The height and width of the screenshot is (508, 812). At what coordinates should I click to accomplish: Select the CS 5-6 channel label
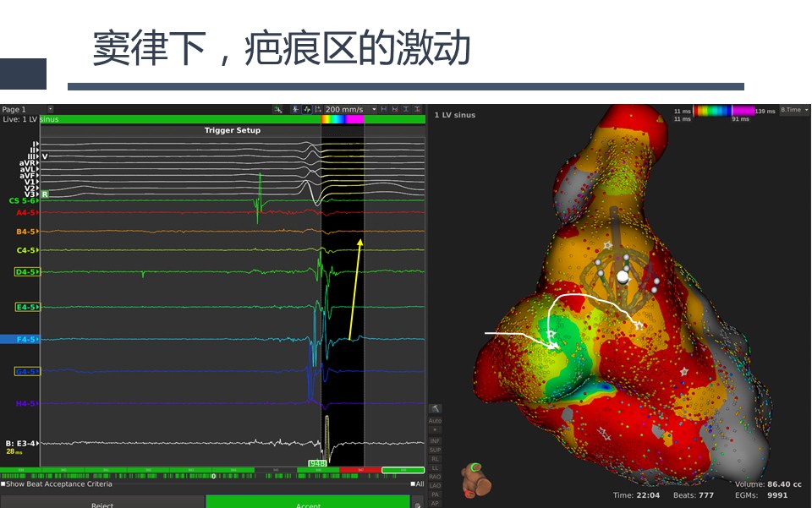coord(22,200)
